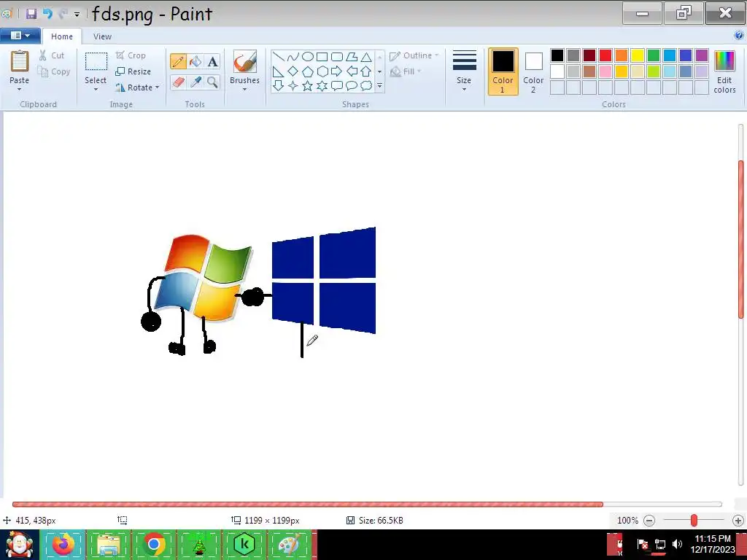Choose the Six-point star shape
The image size is (747, 560).
[322, 86]
